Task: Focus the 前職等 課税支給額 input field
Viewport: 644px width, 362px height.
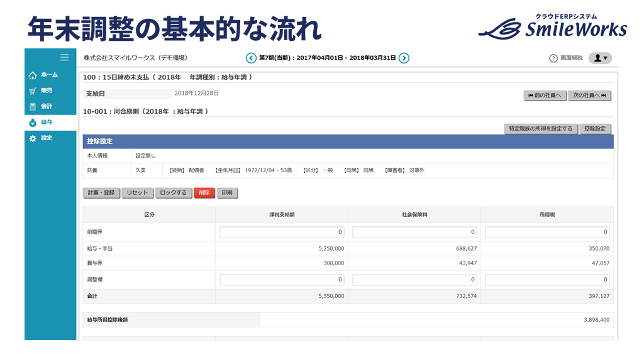Action: [281, 232]
